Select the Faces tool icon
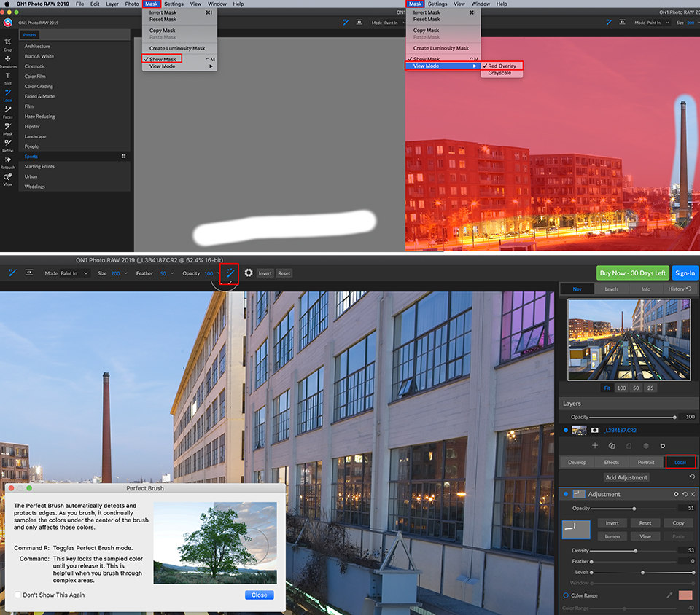Screen dimensions: 700x615 [7, 109]
